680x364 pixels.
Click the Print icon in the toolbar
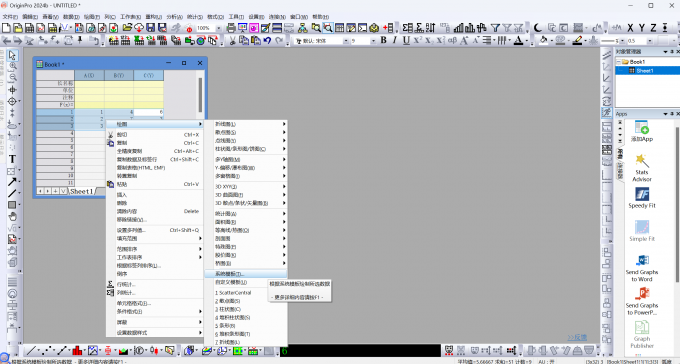[231, 28]
